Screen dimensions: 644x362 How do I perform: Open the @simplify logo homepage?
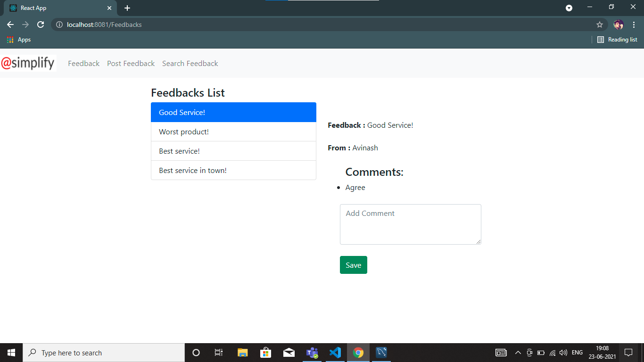(28, 63)
